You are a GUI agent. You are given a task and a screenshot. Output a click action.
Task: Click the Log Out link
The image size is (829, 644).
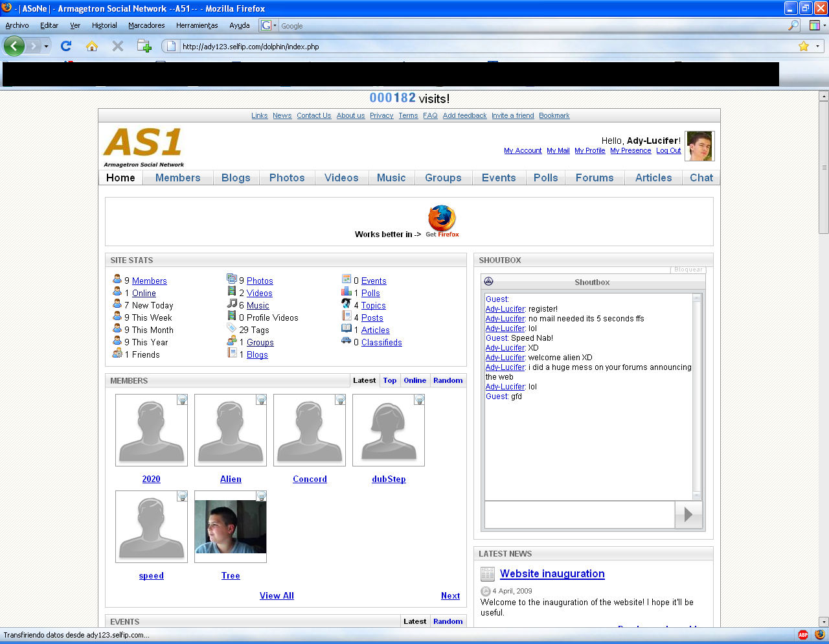(668, 150)
